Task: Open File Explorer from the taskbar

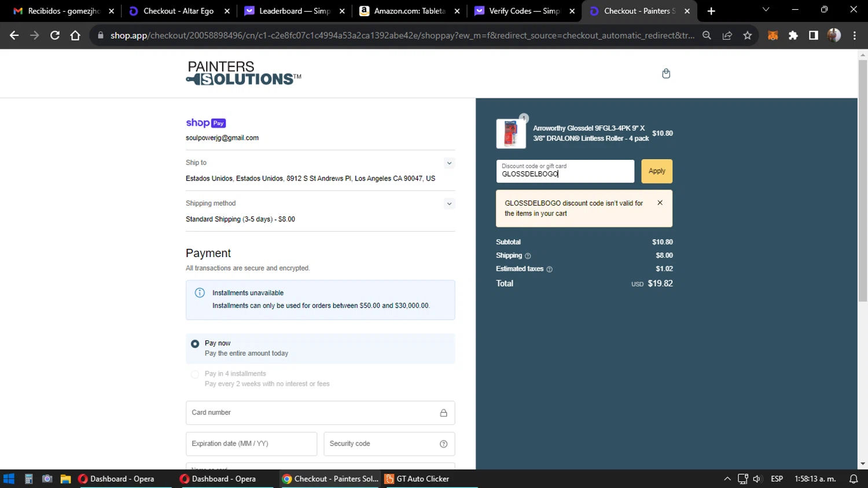Action: (65, 479)
